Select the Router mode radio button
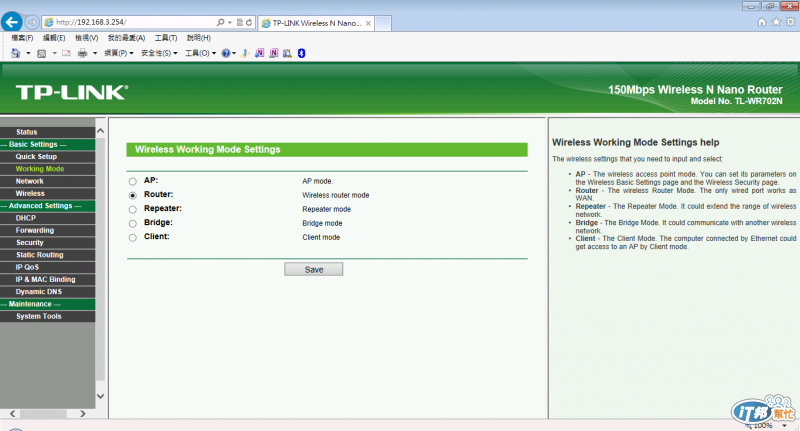The width and height of the screenshot is (800, 431). tap(133, 195)
